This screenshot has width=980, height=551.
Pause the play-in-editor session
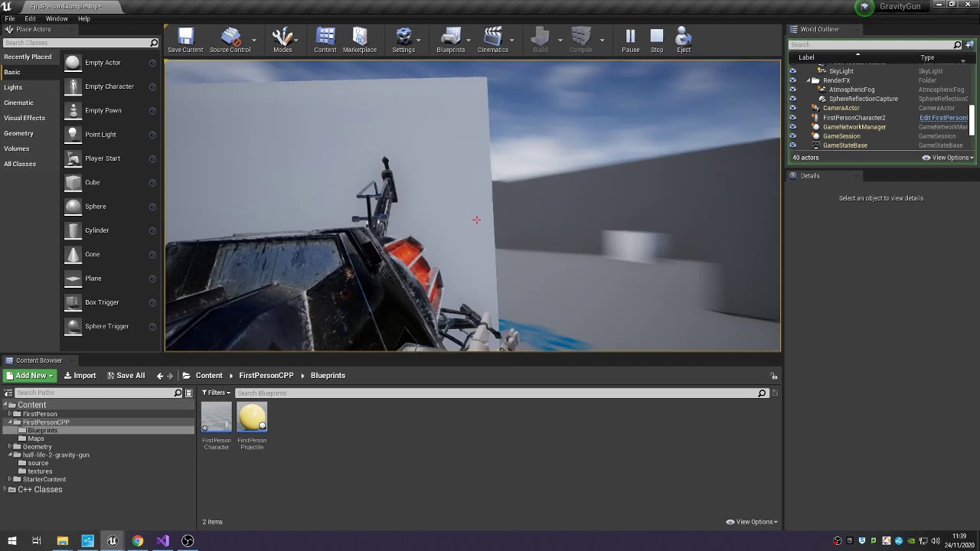tap(630, 40)
